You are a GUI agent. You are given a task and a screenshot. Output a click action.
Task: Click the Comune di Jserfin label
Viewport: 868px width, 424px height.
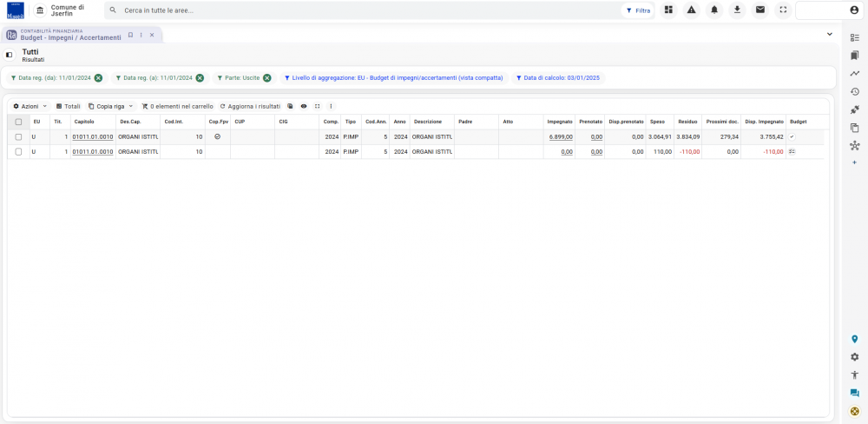coord(68,10)
